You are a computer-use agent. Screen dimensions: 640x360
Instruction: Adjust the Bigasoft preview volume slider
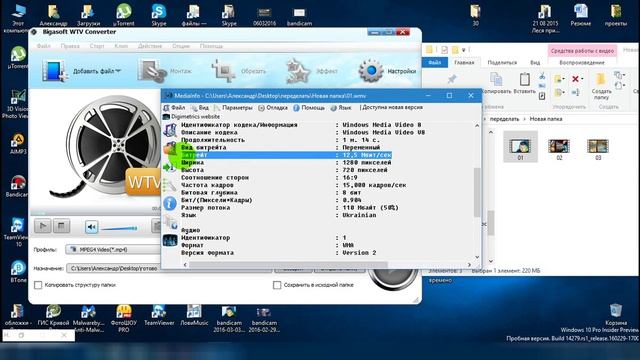(119, 228)
